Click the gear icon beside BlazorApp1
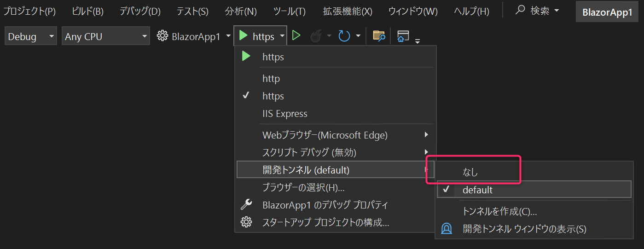Screen dimensions: 644x249 click(162, 36)
